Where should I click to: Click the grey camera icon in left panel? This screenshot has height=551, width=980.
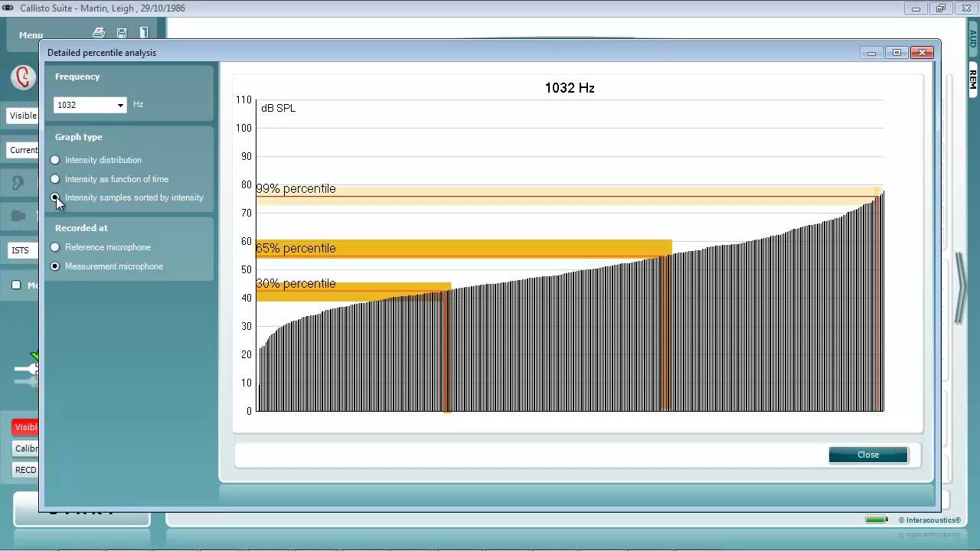20,217
